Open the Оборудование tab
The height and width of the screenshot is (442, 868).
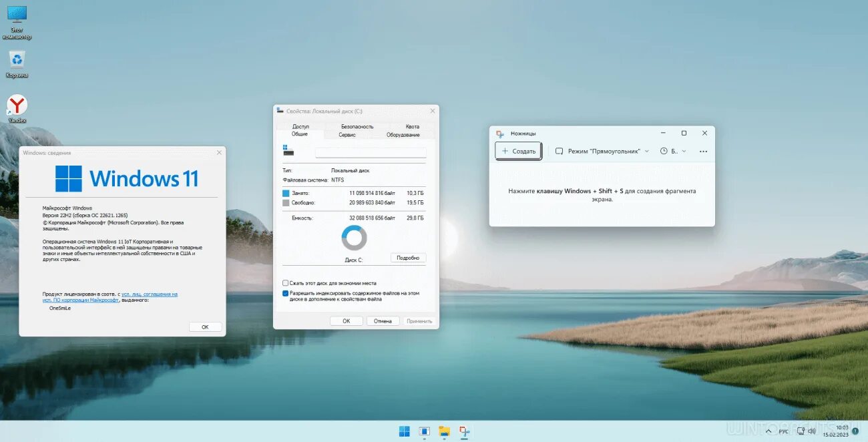pyautogui.click(x=403, y=135)
